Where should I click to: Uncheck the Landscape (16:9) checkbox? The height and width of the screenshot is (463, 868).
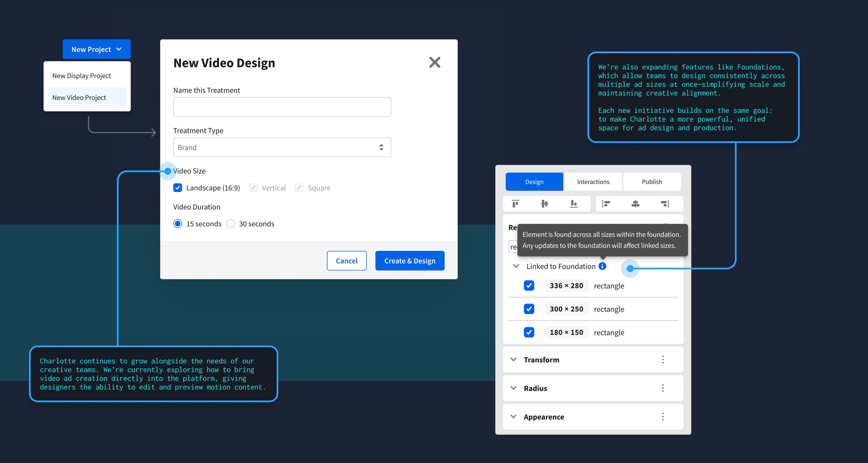178,188
